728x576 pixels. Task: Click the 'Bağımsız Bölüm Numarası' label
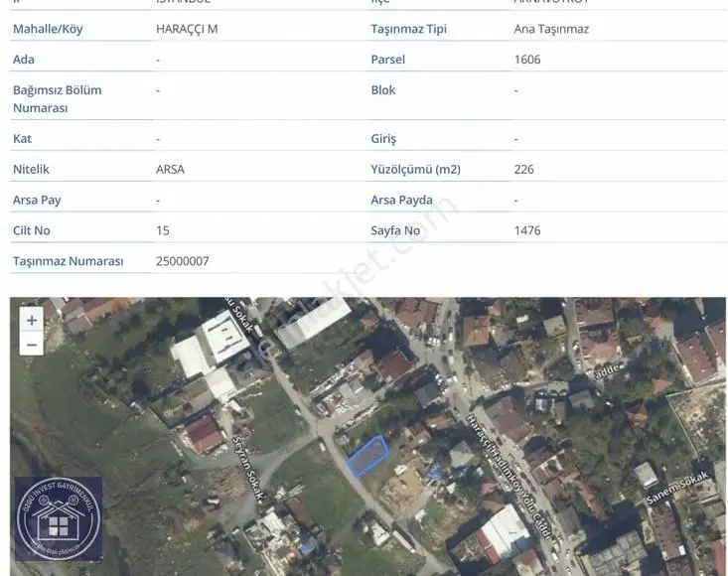57,99
